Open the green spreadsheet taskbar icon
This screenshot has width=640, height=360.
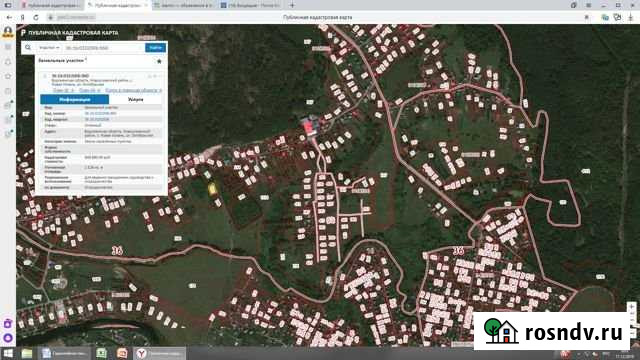click(x=101, y=353)
